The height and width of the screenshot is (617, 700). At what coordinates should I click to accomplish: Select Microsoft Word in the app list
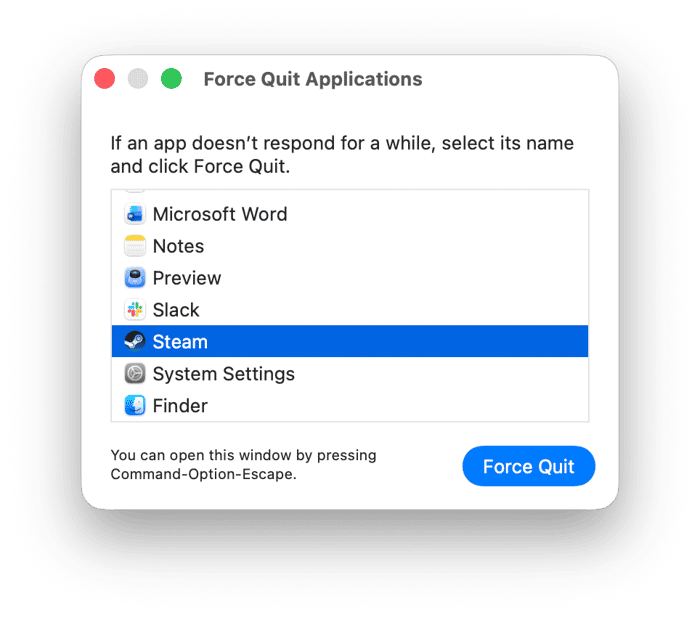point(220,214)
